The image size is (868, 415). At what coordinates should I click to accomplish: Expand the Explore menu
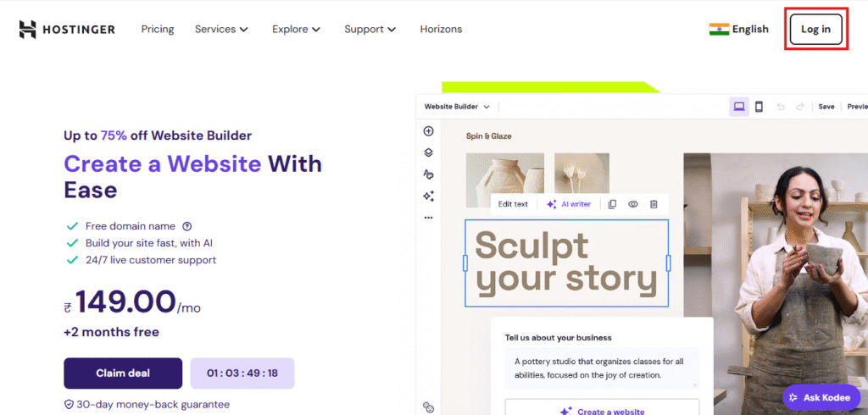pos(296,30)
